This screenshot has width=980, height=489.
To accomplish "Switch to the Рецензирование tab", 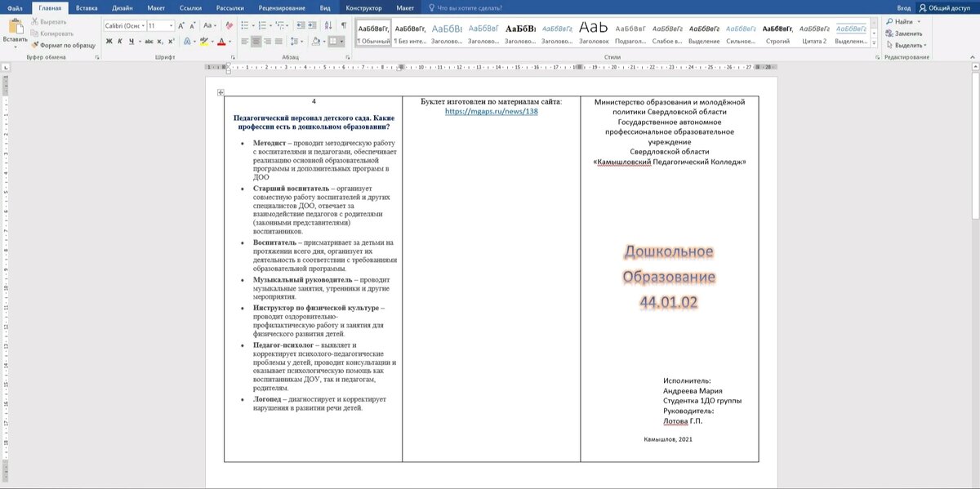I will tap(282, 7).
